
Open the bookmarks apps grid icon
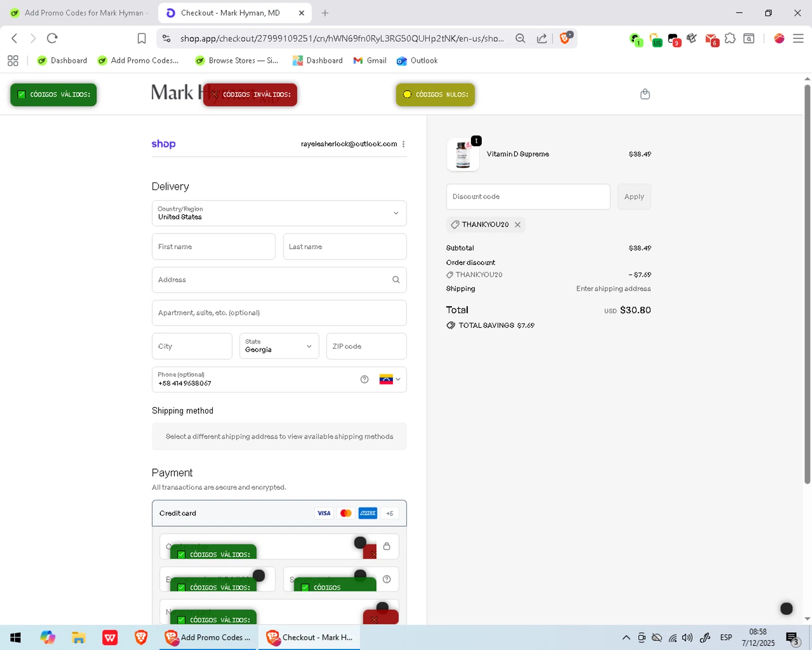13,61
